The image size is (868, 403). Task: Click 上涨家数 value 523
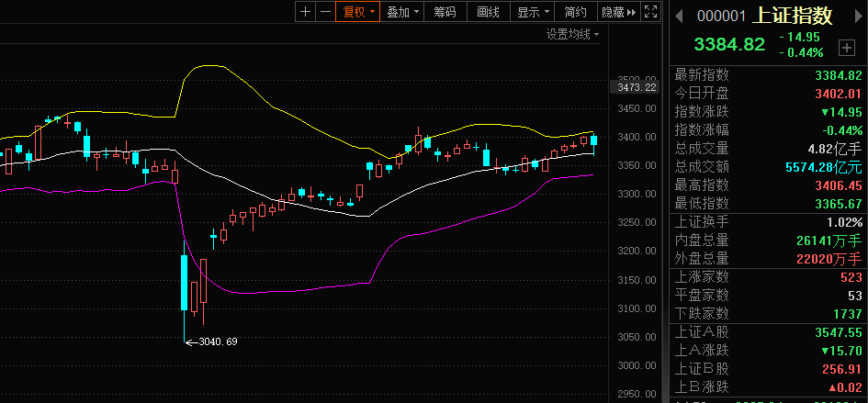point(851,277)
